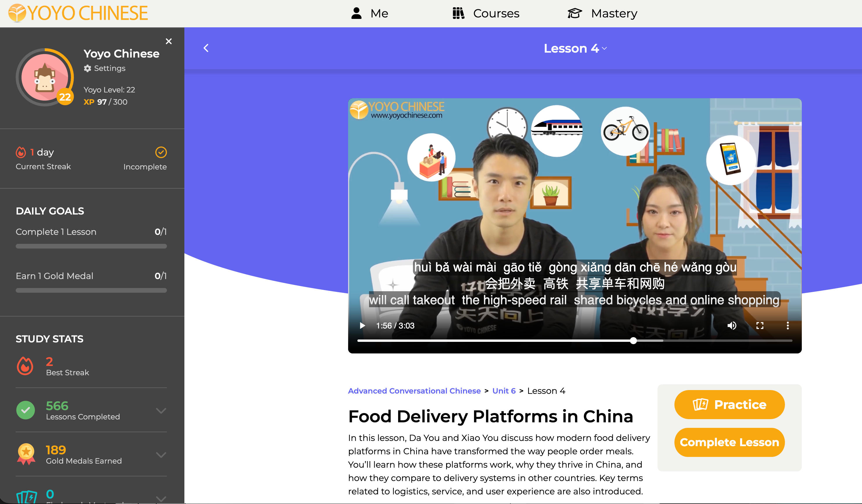Open the Courses menu
Screen dimensions: 862x504
[x=486, y=13]
